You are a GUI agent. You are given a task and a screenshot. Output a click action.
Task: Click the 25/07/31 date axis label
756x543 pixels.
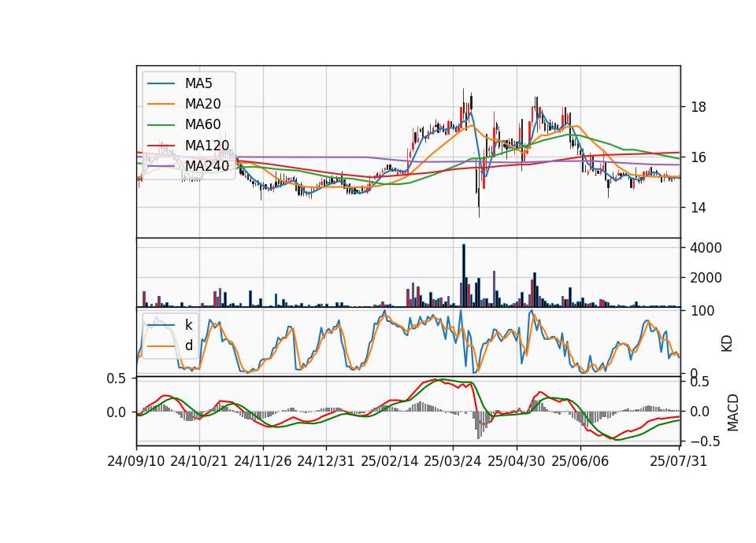point(678,461)
